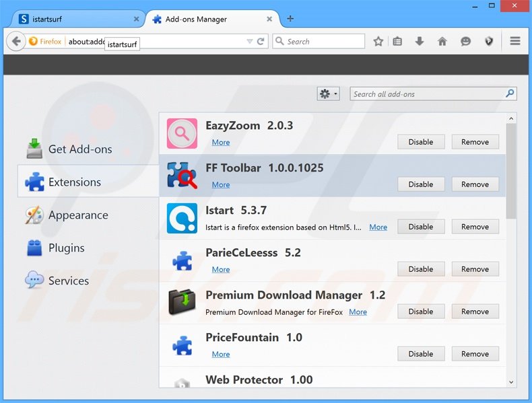Open the gear tools dropdown for add-ons
Screen dimensions: 532x403
tap(328, 94)
